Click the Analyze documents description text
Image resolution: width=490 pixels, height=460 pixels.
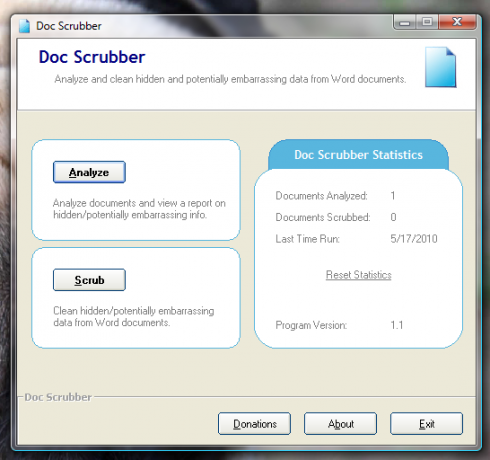139,209
